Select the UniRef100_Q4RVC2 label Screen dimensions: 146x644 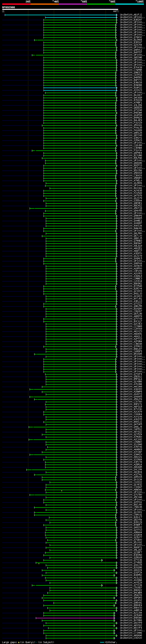[131, 50]
